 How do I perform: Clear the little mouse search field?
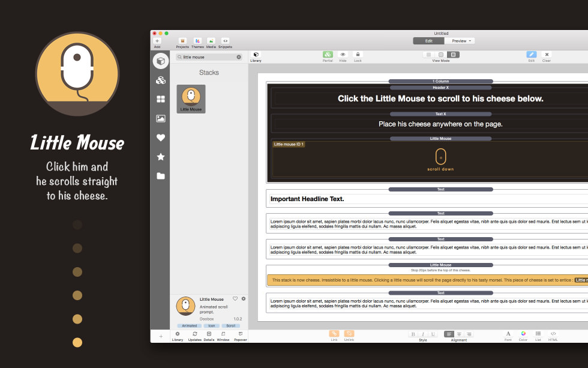[239, 57]
